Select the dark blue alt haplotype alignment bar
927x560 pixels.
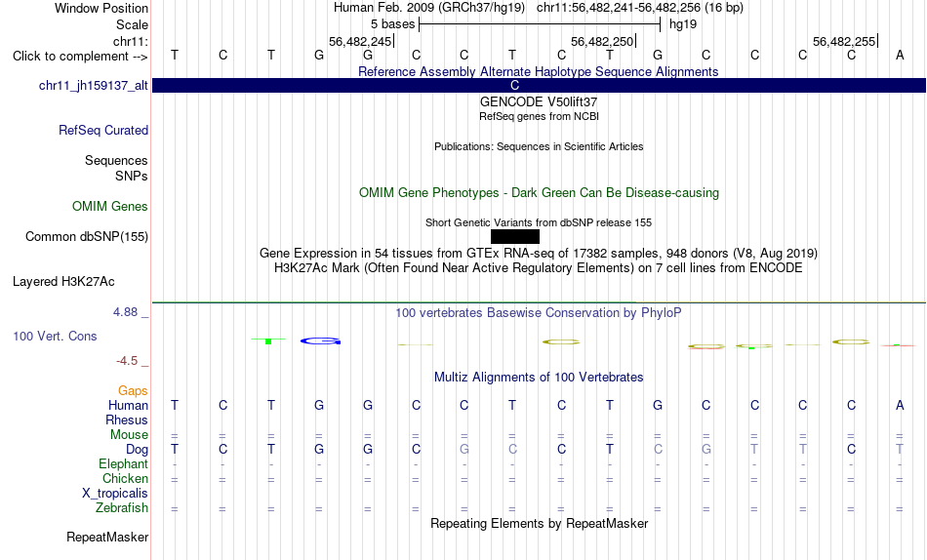click(x=539, y=85)
